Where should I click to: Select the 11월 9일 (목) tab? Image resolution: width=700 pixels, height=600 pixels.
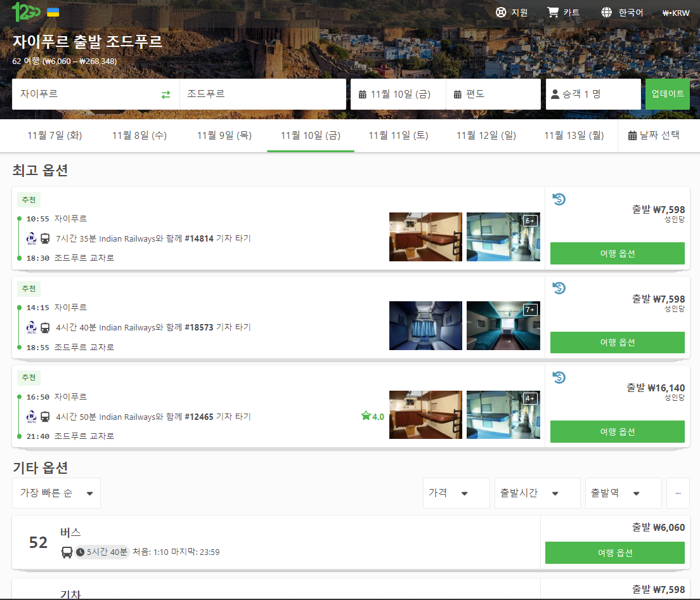tap(224, 135)
